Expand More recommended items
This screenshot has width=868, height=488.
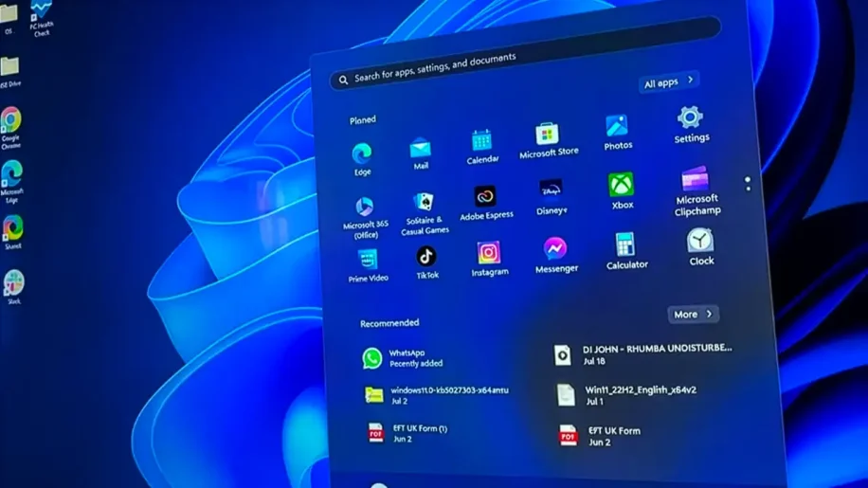[x=693, y=314]
